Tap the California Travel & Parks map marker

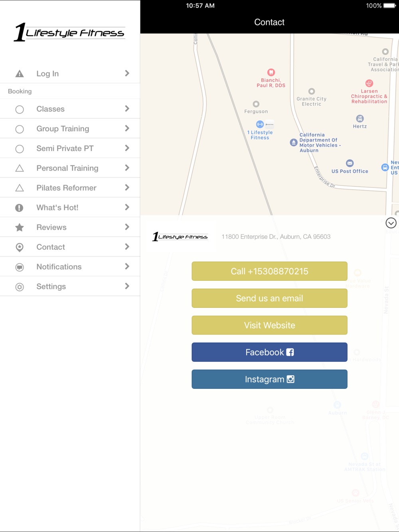(x=385, y=51)
